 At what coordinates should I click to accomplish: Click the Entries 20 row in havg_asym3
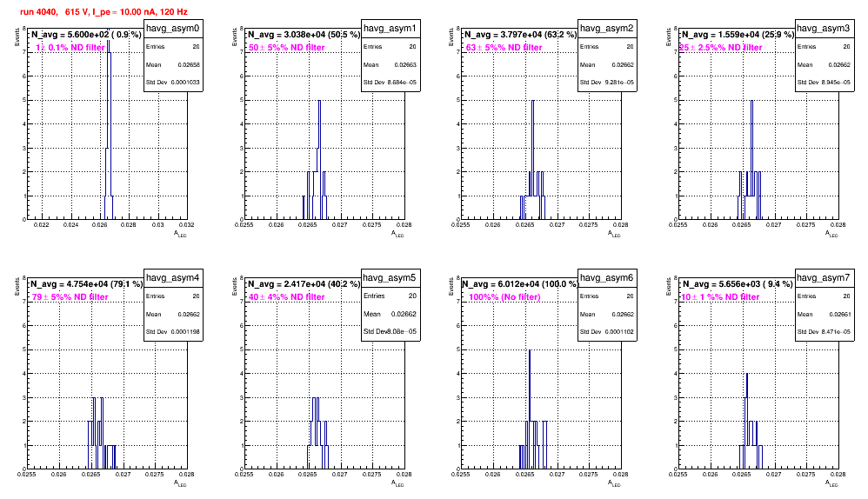(824, 47)
